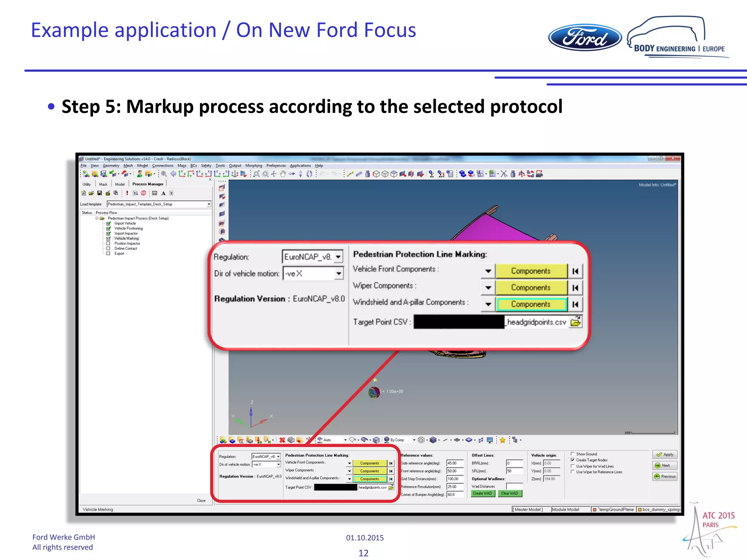Image resolution: width=747 pixels, height=560 pixels.
Task: Click the top mesh display icon in vertical toolbar
Action: coord(222,188)
